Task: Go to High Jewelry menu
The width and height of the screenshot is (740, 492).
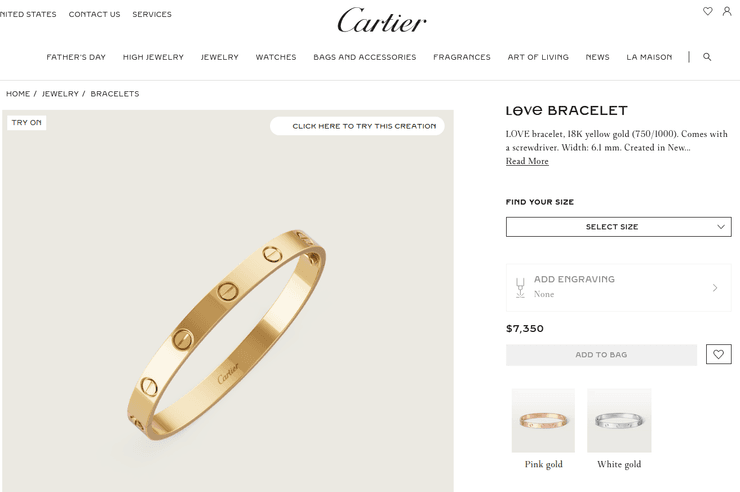Action: (x=153, y=57)
